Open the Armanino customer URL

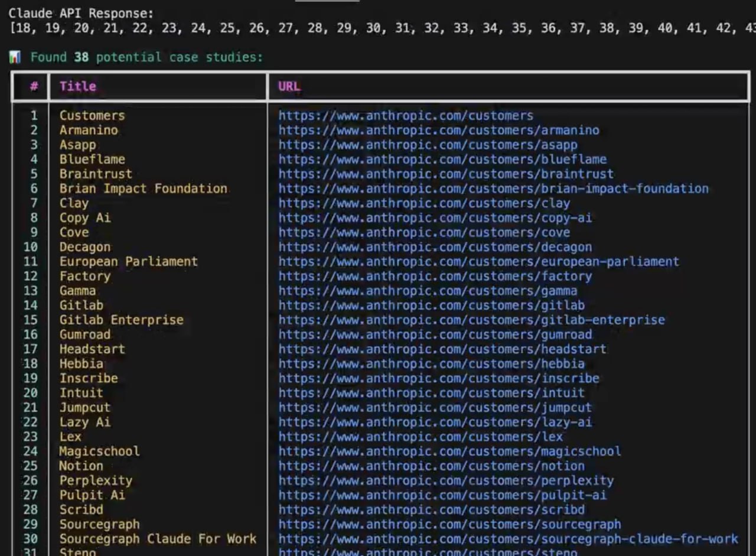pos(438,131)
